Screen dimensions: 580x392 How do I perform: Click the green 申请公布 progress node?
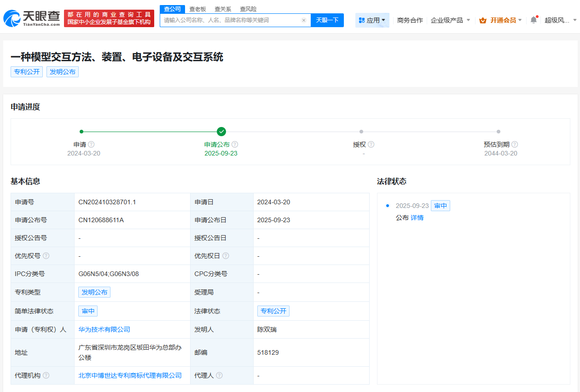[221, 131]
